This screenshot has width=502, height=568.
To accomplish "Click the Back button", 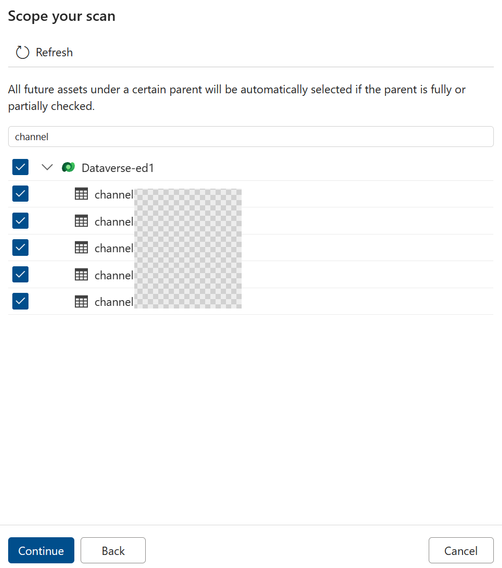I will pos(113,550).
